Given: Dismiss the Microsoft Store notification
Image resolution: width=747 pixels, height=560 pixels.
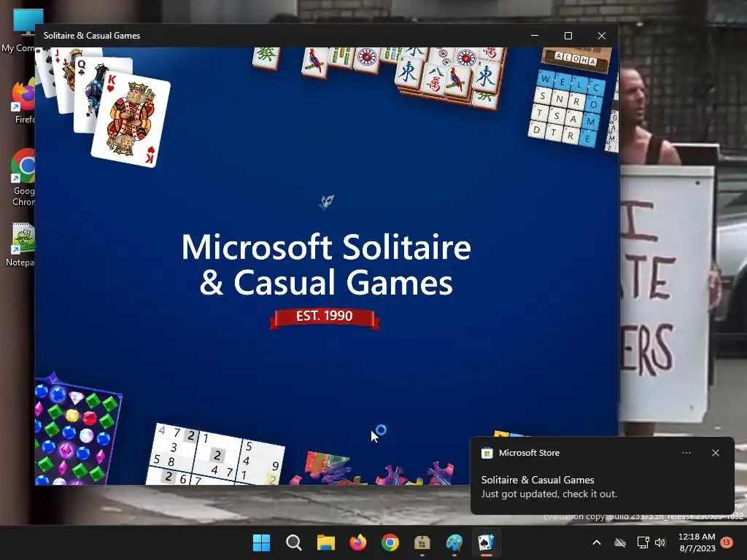Looking at the screenshot, I should (715, 453).
